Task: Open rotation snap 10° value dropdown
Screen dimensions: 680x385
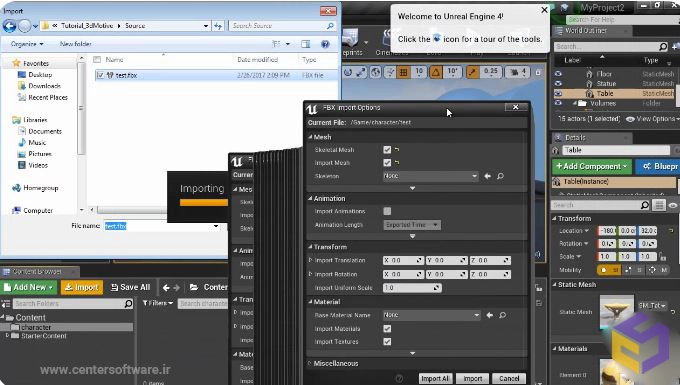Action: tap(452, 72)
